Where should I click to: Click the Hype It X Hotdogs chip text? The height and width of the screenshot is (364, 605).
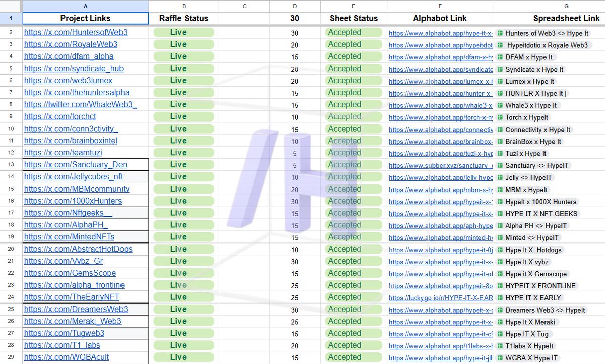(x=533, y=250)
